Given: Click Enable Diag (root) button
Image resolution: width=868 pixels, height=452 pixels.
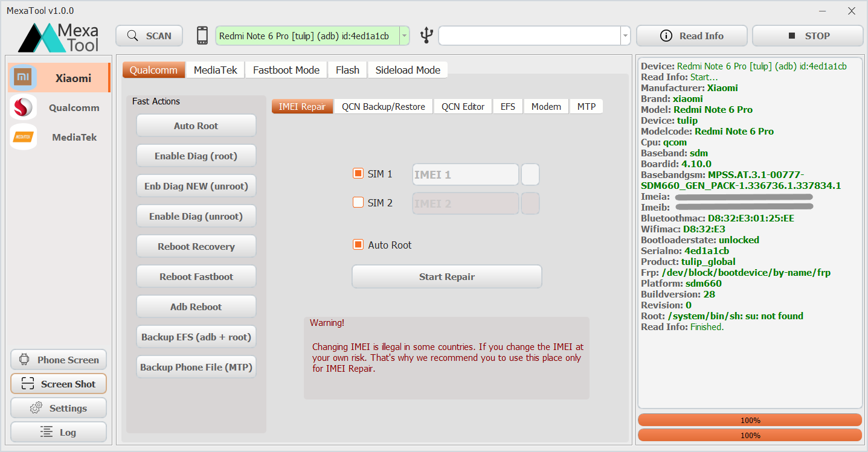Looking at the screenshot, I should [196, 156].
